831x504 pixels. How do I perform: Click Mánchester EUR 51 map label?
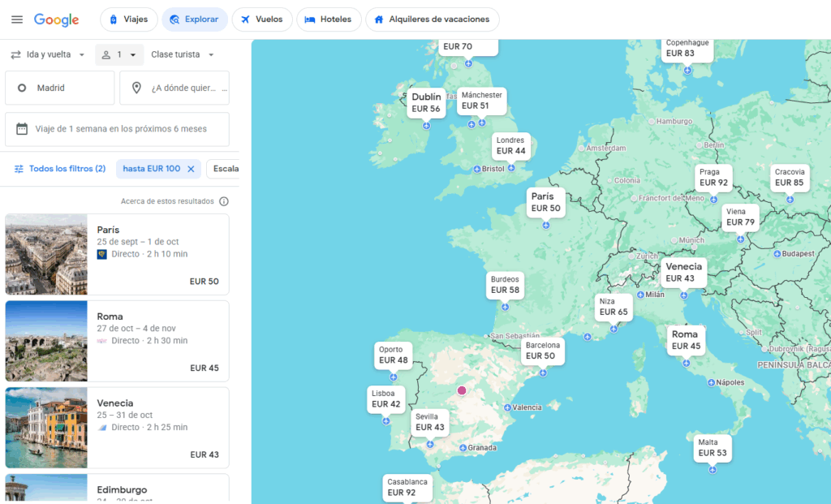pos(482,100)
